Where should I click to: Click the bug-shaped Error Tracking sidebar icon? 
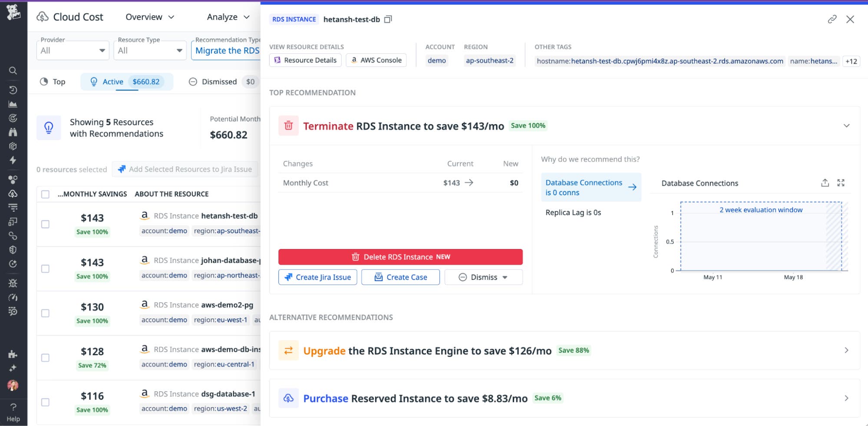[13, 283]
